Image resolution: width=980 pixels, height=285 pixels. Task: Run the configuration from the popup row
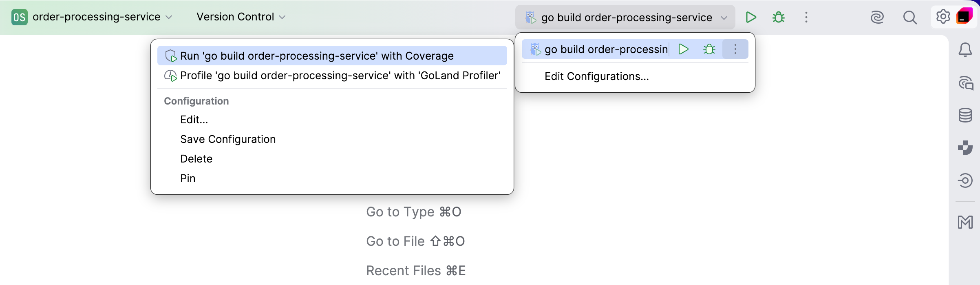tap(684, 49)
